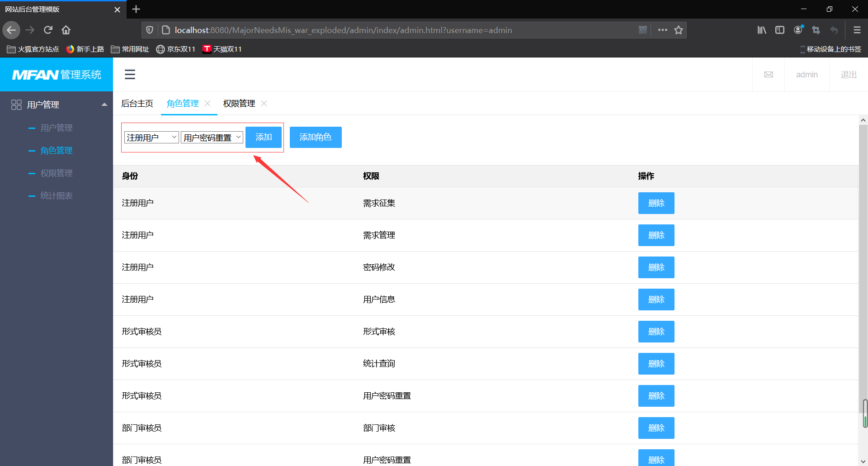
Task: Delete 注册用户 用户信息 row
Action: pos(656,300)
